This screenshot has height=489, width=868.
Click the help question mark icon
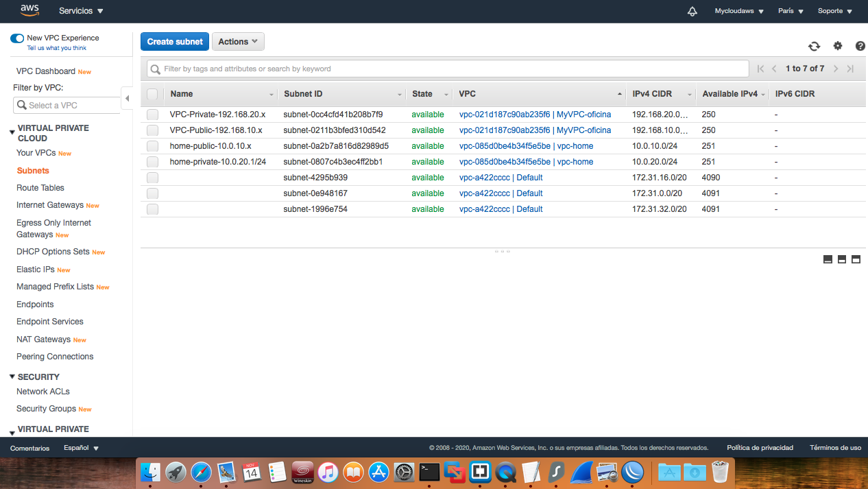860,46
